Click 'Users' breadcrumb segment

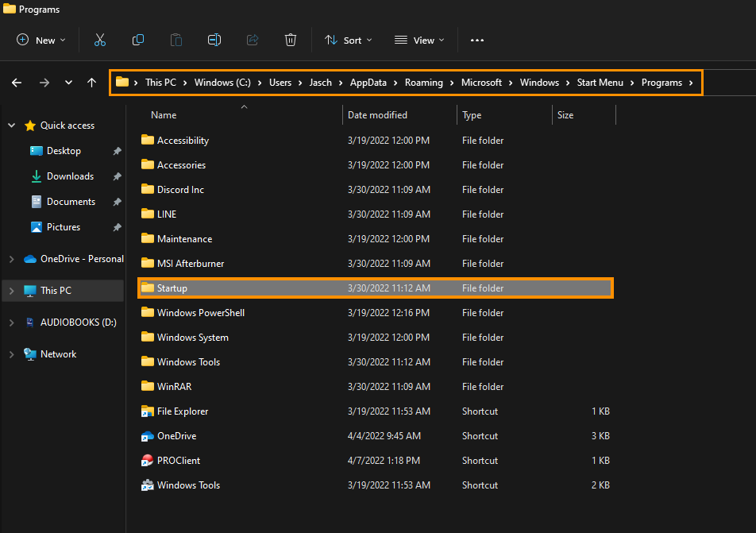(280, 83)
